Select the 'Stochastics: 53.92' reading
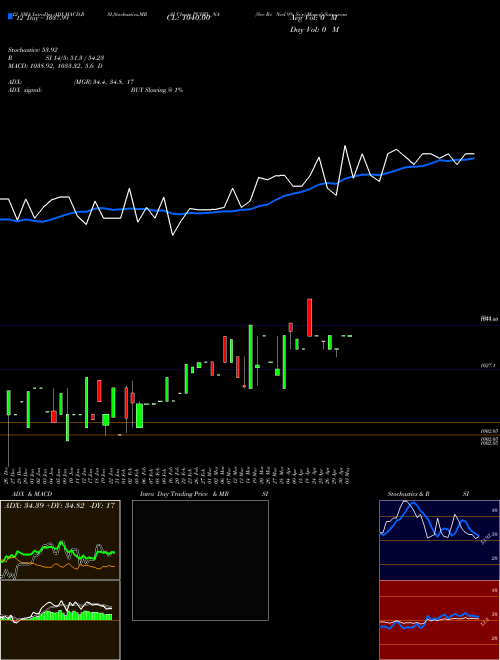500x660 pixels. [33, 50]
